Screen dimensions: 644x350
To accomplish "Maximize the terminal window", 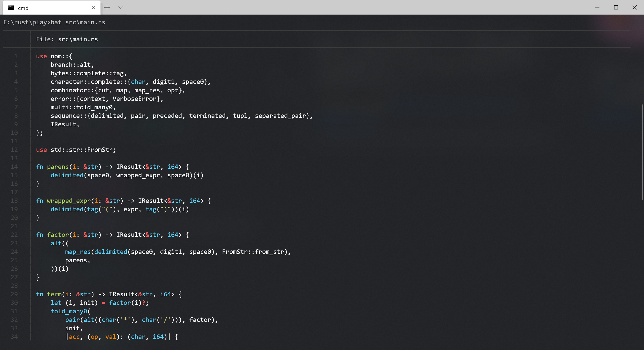I will [616, 7].
